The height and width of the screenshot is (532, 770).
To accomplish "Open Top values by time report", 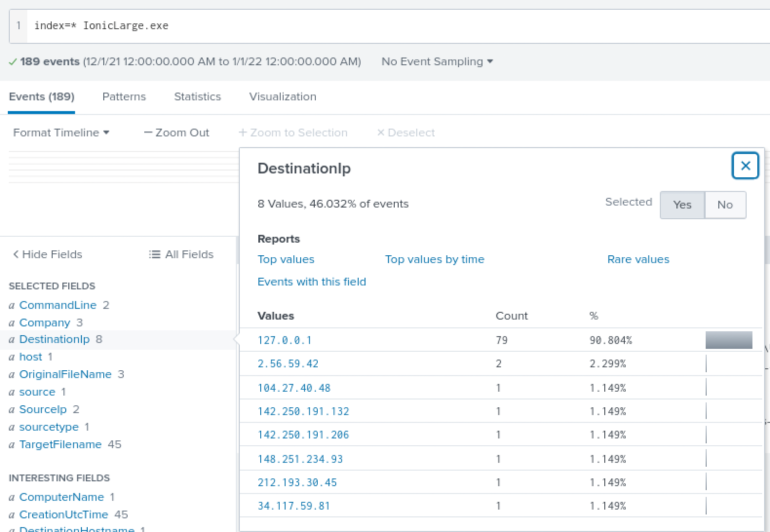I will point(435,259).
